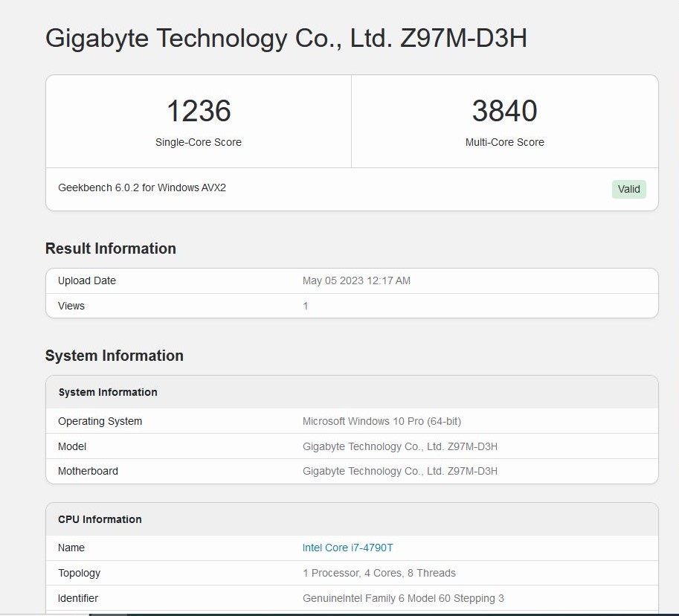This screenshot has width=679, height=616.
Task: Select the Motherboard entry
Action: pos(88,471)
